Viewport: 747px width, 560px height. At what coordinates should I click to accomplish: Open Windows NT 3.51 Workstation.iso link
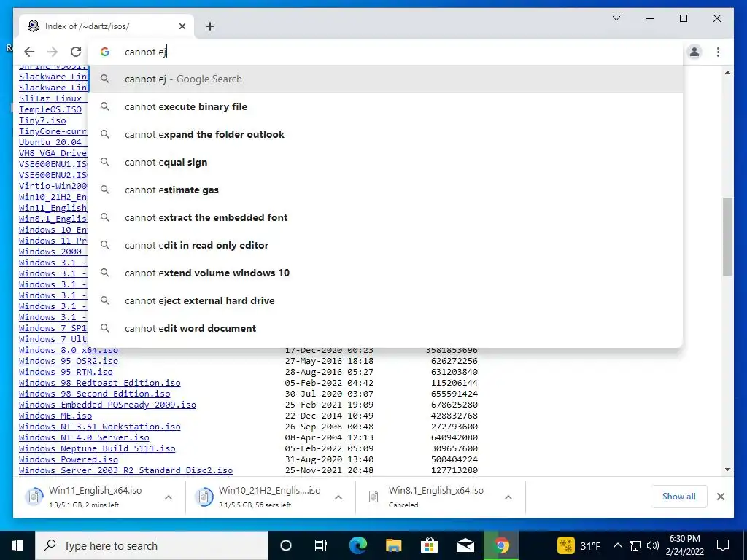[99, 427]
